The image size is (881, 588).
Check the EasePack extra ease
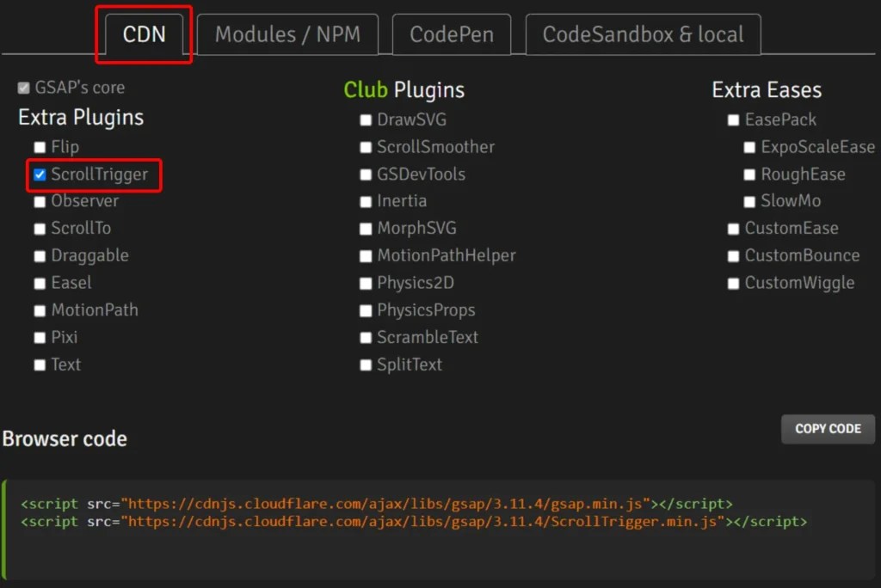pyautogui.click(x=733, y=119)
